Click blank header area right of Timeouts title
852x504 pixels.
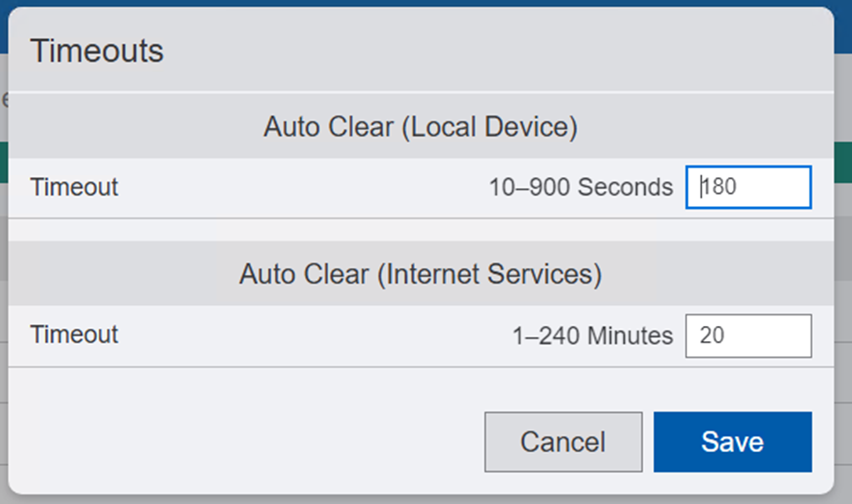pyautogui.click(x=493, y=50)
